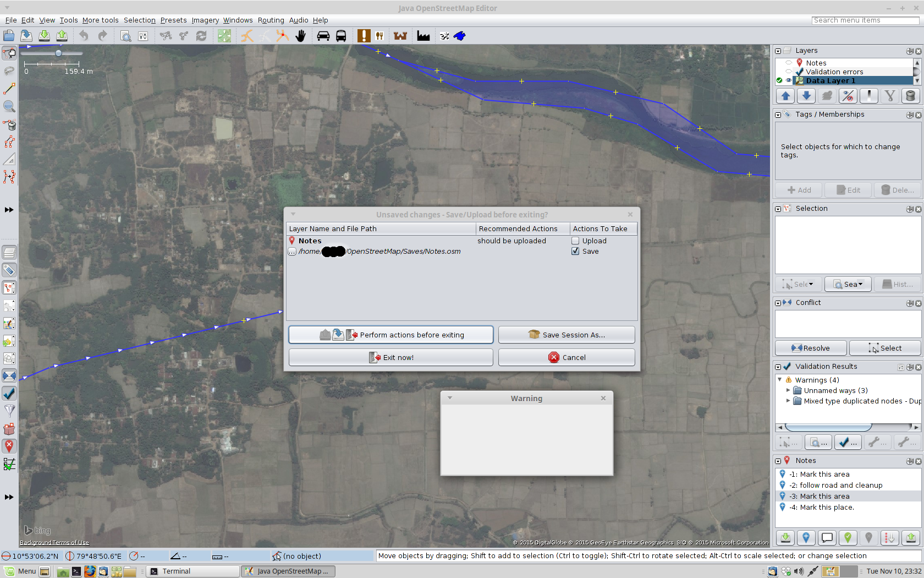The image size is (924, 578).
Task: Click the undo arrow in toolbar
Action: (84, 36)
